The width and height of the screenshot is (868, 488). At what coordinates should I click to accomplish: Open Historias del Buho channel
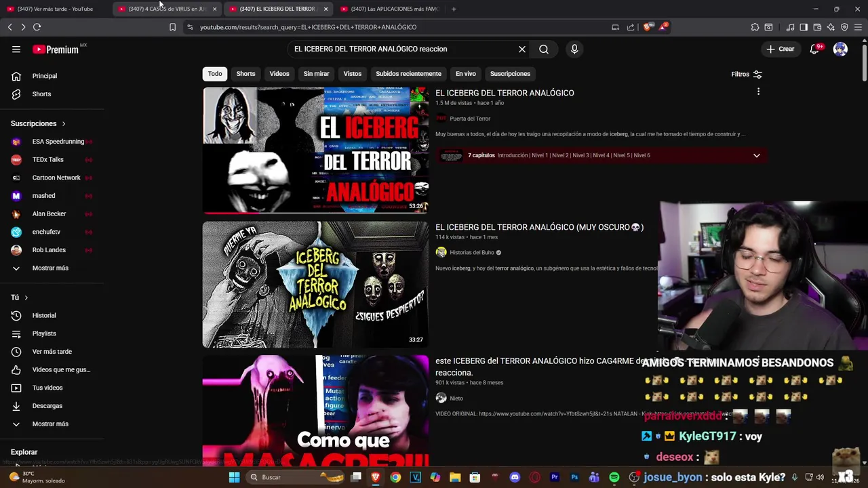[x=472, y=253]
